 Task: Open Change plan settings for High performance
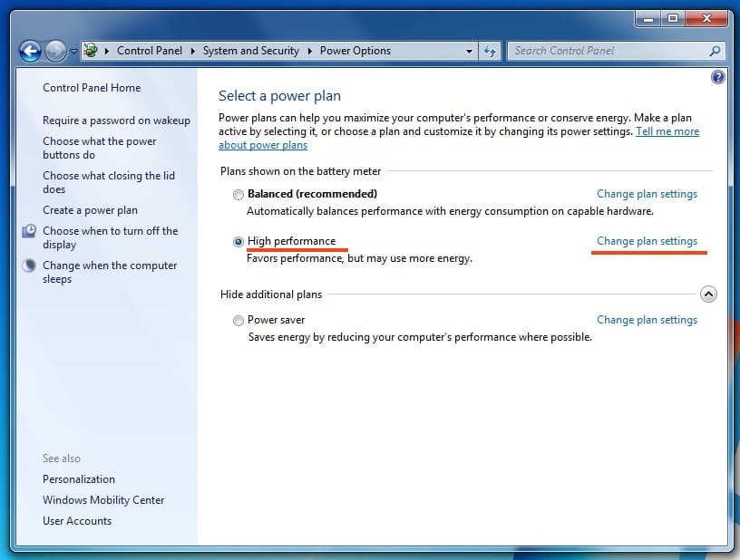pyautogui.click(x=647, y=241)
